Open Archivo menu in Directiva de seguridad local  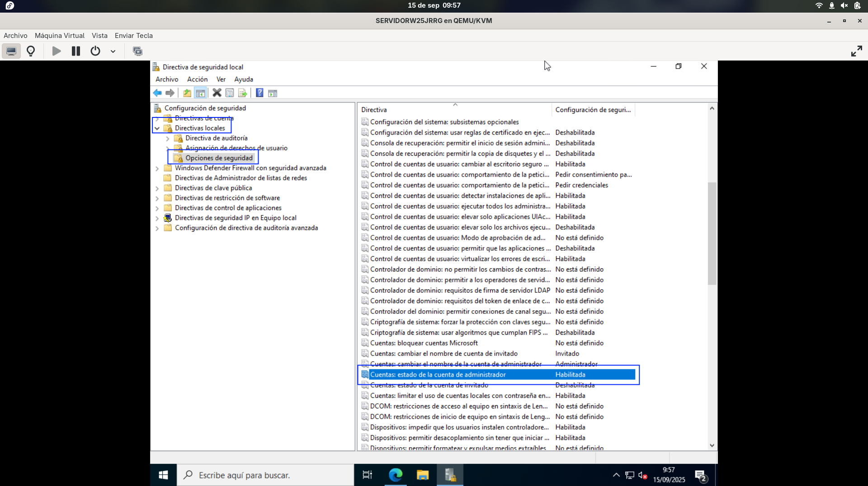167,79
